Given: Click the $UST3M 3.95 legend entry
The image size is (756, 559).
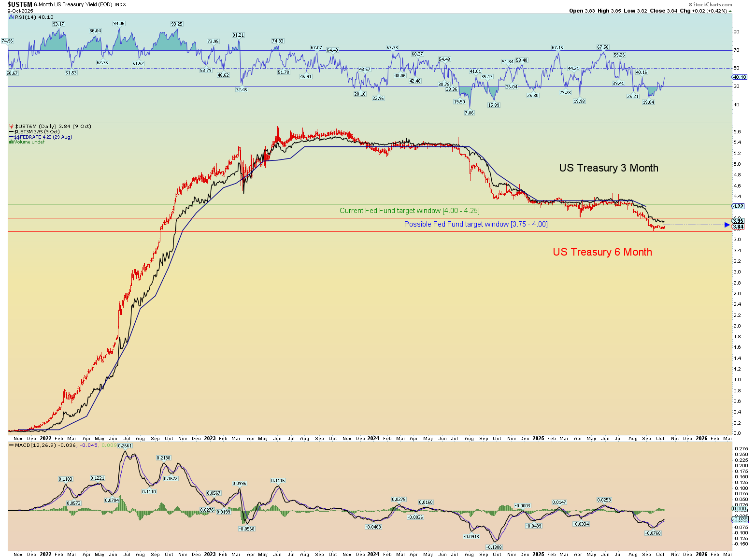Looking at the screenshot, I should click(x=37, y=132).
